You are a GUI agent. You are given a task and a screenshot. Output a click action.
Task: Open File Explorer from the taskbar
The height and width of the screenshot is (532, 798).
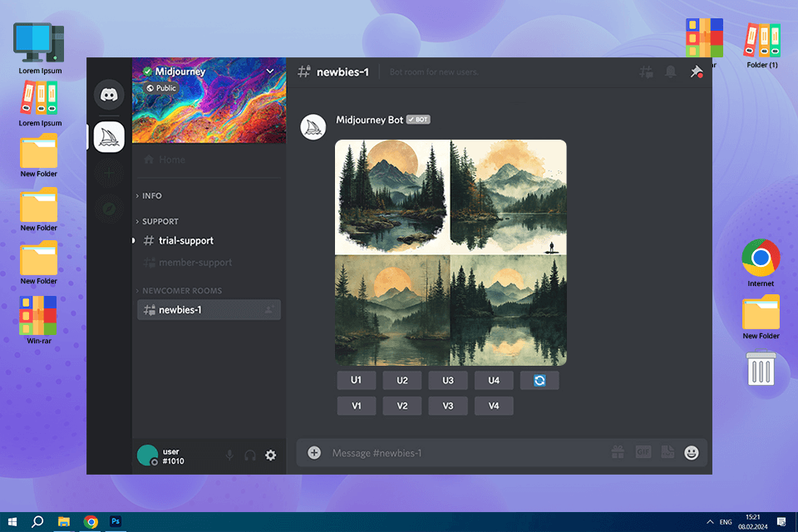coord(64,522)
